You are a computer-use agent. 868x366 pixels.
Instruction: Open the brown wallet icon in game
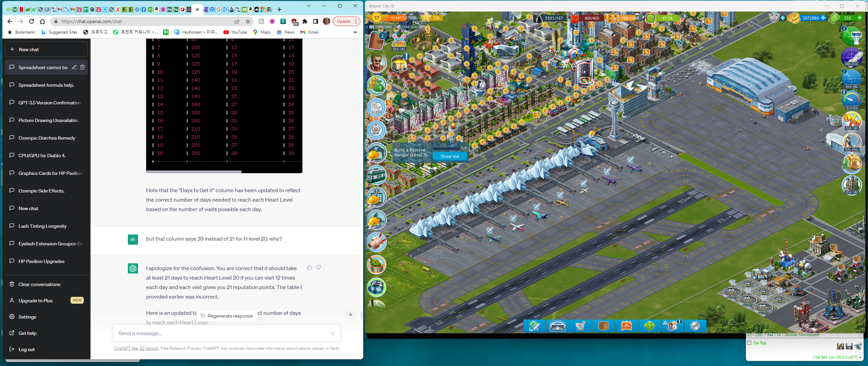click(377, 41)
